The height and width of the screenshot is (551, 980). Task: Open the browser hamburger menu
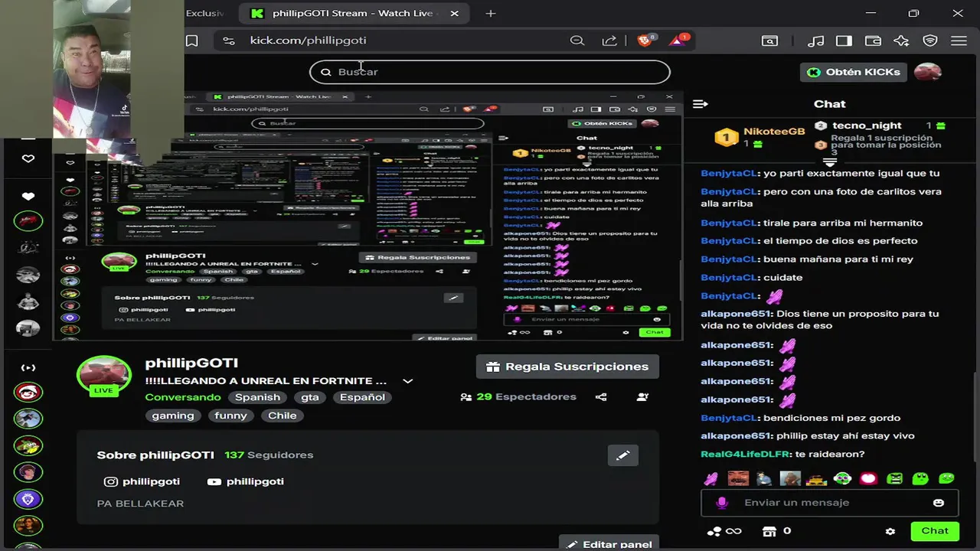959,41
